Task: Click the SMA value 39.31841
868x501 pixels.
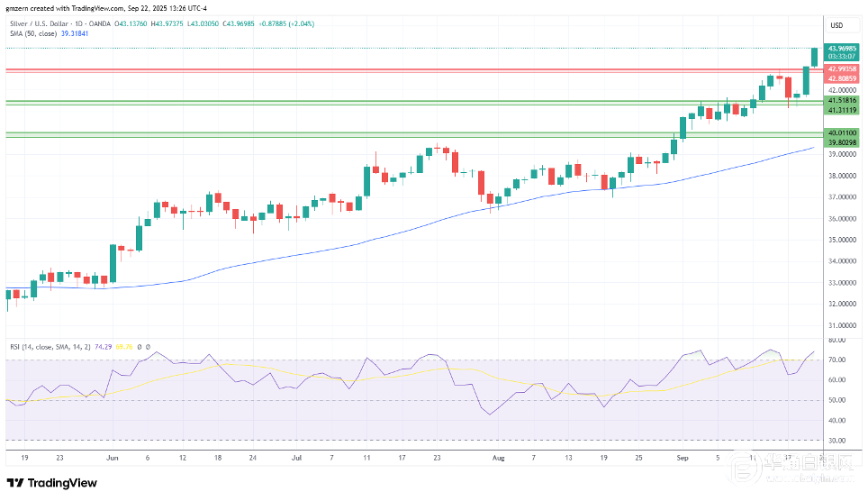Action: [x=75, y=34]
